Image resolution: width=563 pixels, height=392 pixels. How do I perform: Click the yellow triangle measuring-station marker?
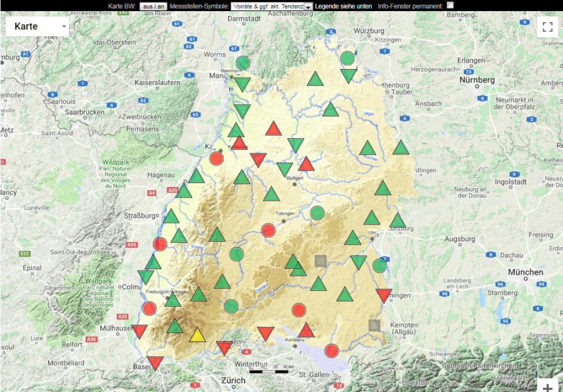(198, 335)
